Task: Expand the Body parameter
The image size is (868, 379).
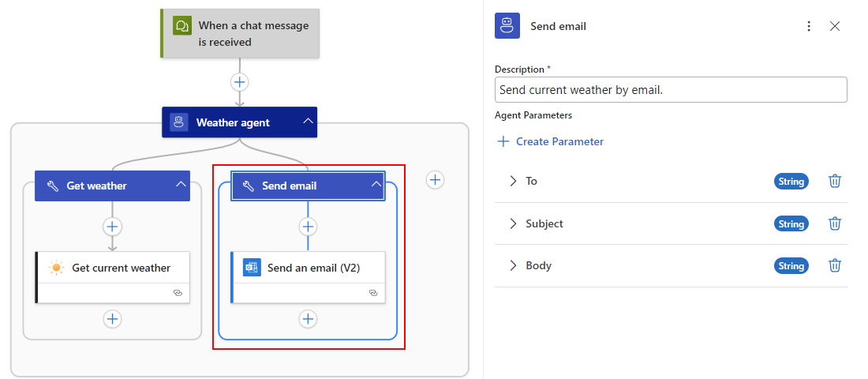Action: (513, 265)
